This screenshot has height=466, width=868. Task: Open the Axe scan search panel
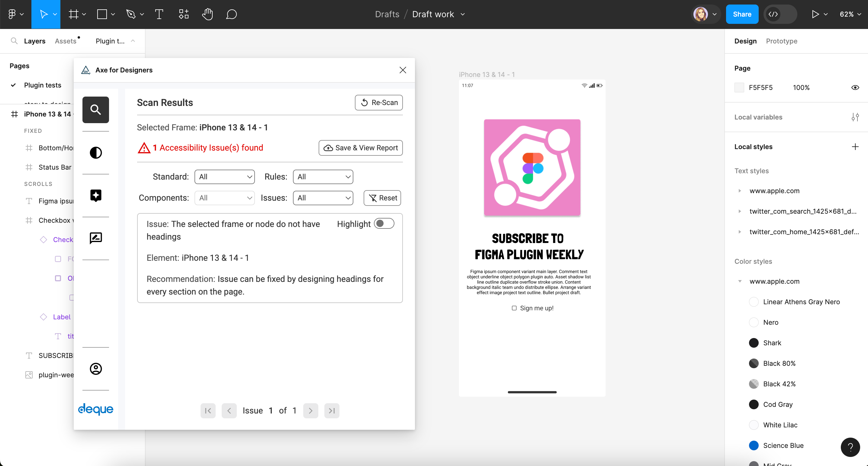[x=96, y=110]
